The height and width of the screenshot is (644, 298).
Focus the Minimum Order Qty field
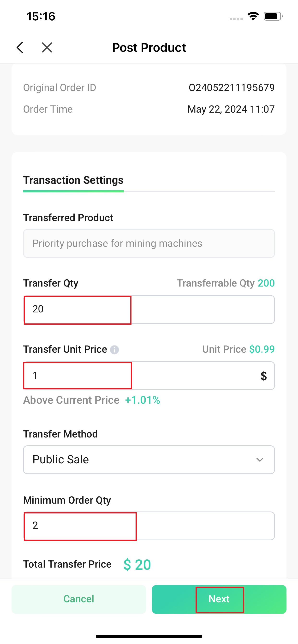point(149,526)
